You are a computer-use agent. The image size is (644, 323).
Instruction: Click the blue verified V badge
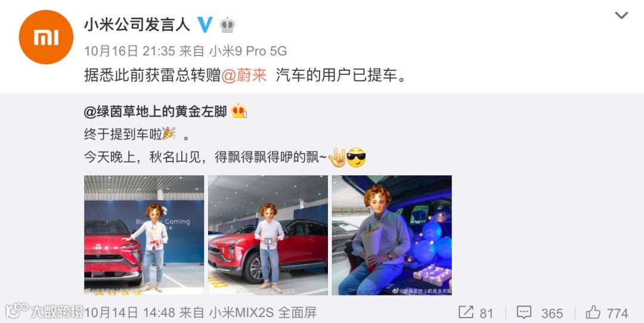205,25
